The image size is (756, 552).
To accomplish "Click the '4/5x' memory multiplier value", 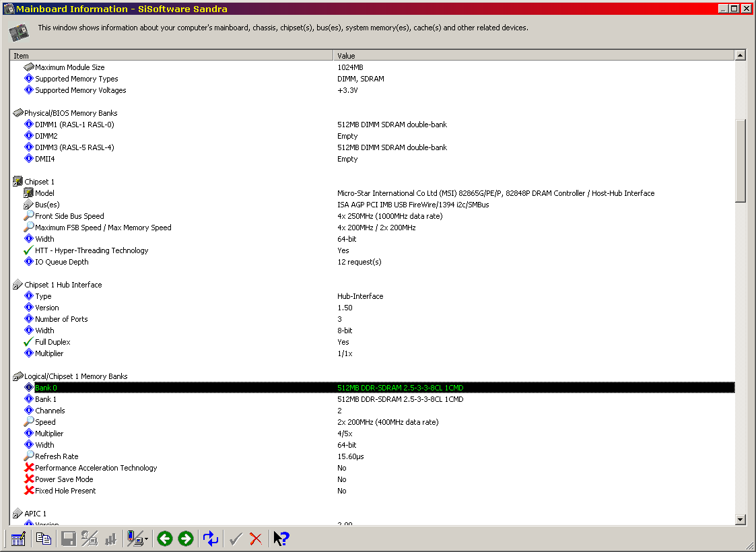I will [x=345, y=434].
